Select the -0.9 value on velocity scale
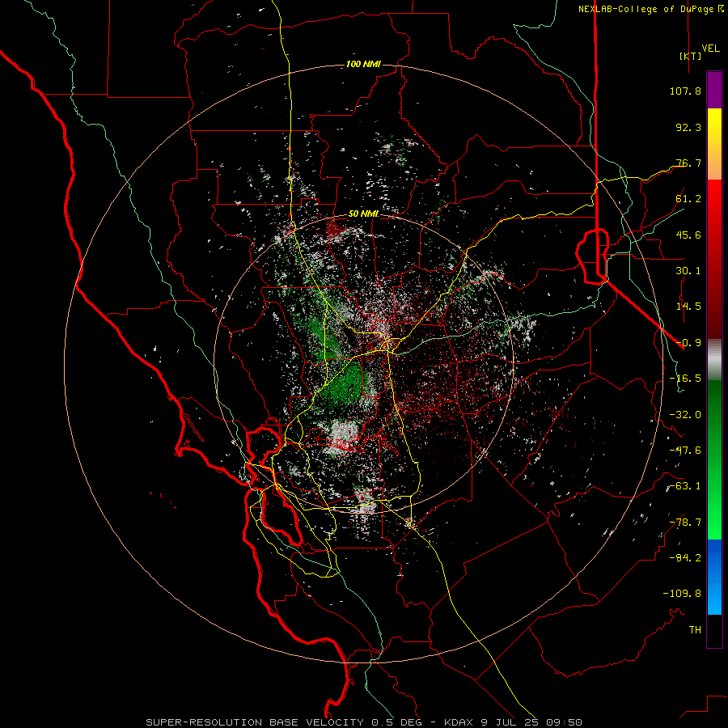 [x=688, y=343]
